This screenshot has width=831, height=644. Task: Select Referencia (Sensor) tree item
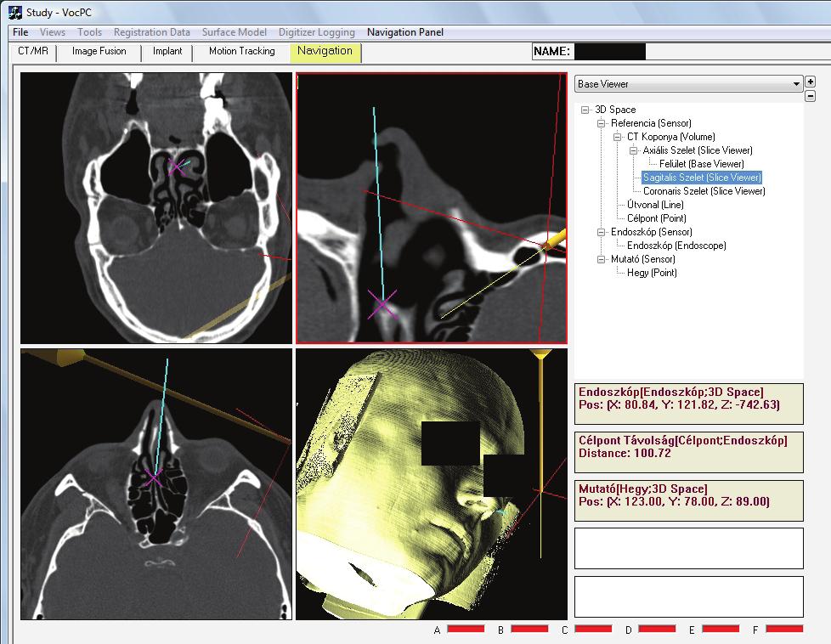coord(651,123)
